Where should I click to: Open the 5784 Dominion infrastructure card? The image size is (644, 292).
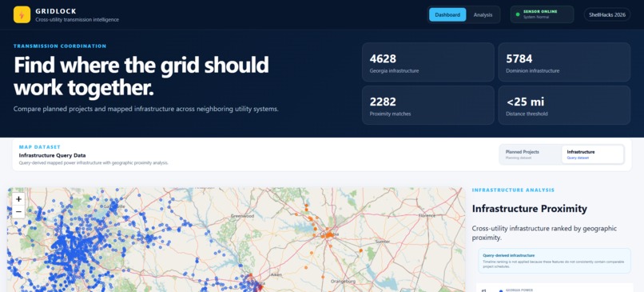pyautogui.click(x=564, y=62)
